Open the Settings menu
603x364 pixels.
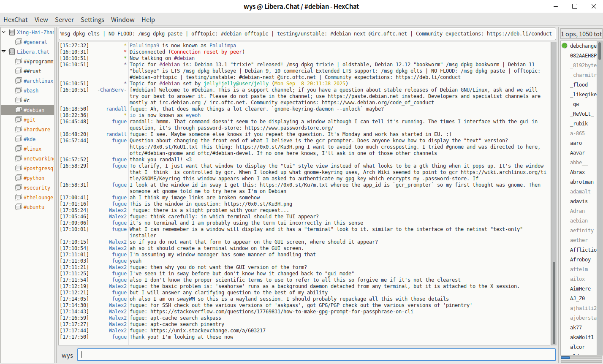point(92,19)
